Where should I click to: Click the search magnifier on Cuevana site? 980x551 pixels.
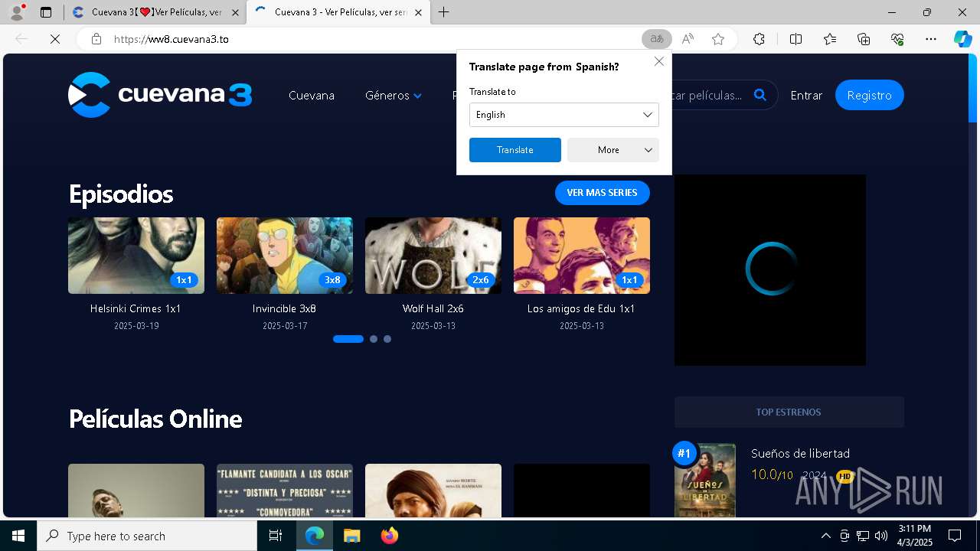tap(759, 95)
